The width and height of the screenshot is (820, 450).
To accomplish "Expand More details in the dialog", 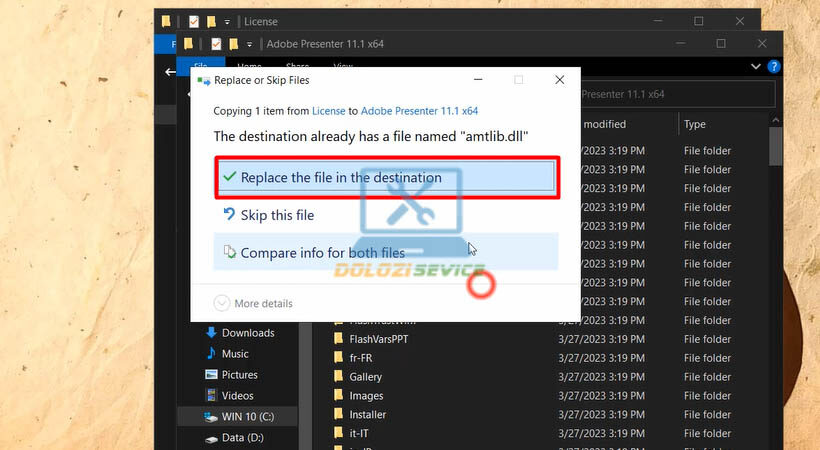I will [x=253, y=303].
